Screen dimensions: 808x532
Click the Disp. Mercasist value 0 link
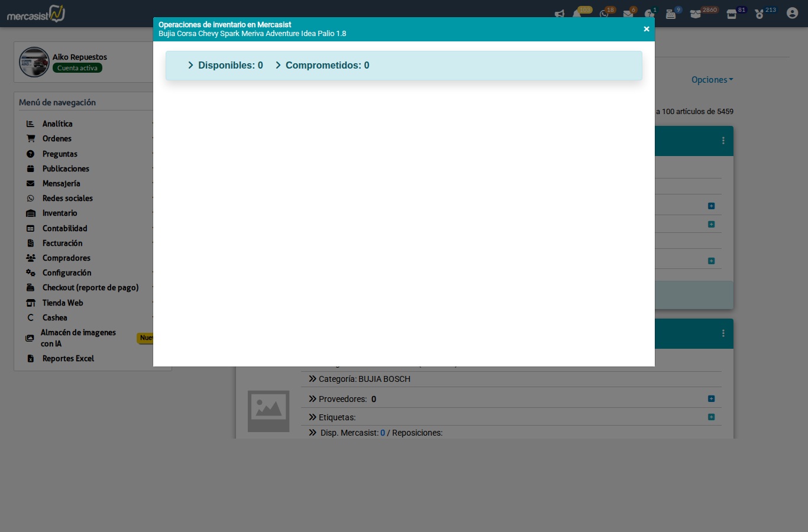[383, 433]
